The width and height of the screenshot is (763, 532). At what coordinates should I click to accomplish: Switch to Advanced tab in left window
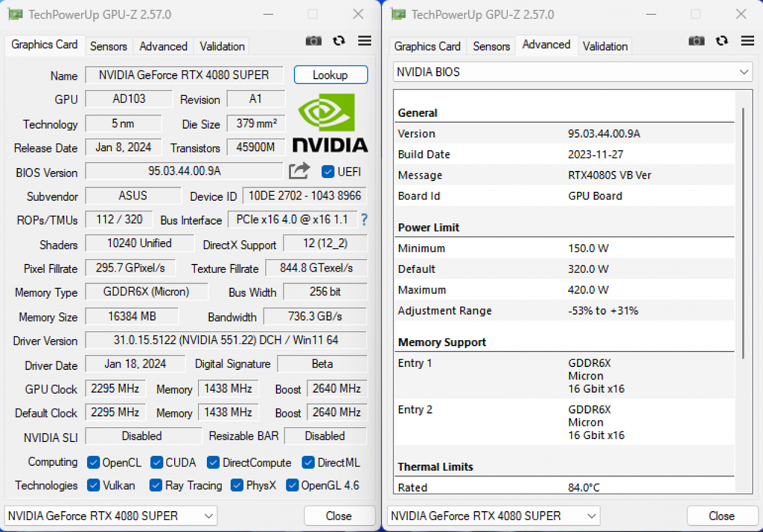[163, 46]
